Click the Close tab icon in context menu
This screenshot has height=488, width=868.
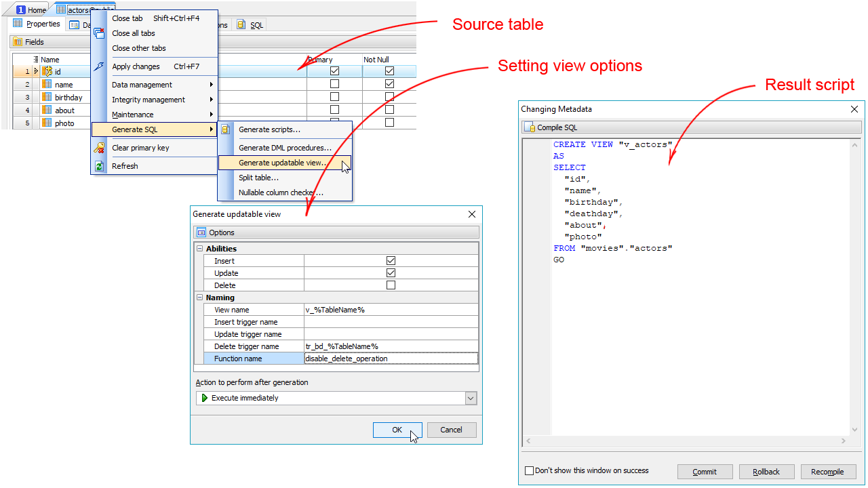click(x=99, y=33)
